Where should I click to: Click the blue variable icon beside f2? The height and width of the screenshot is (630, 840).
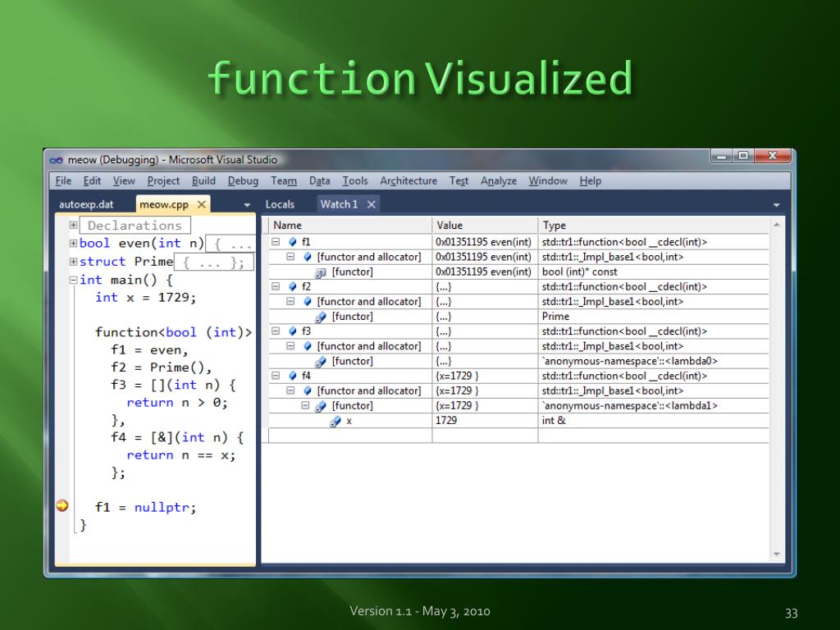point(293,286)
